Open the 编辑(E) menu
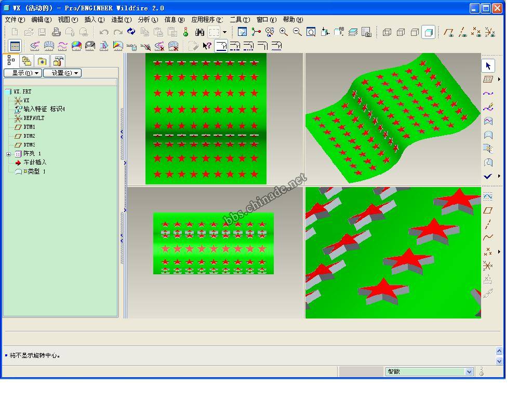The height and width of the screenshot is (399, 532). (42, 20)
